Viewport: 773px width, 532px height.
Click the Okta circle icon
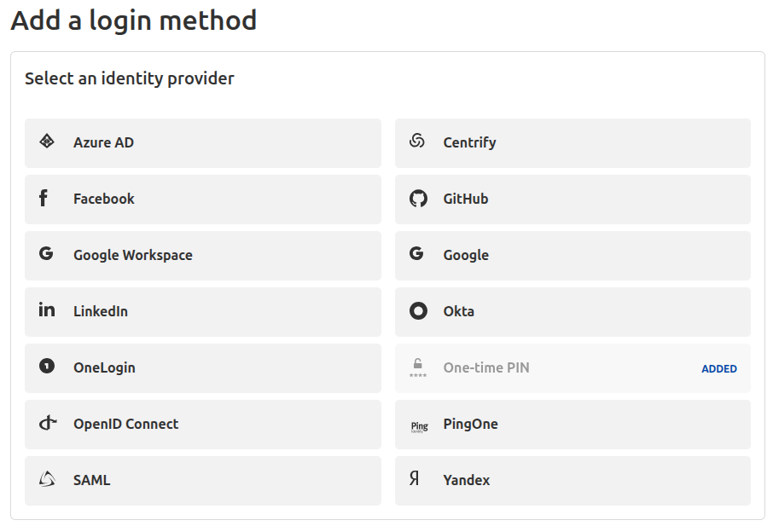tap(418, 311)
